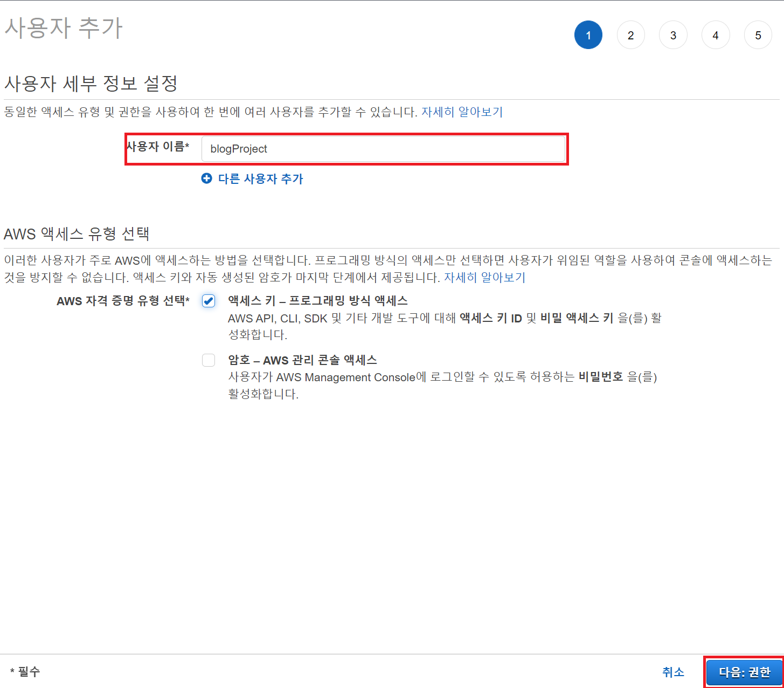The image size is (784, 688).
Task: Click the 사용자 추가 page title
Action: (x=64, y=27)
